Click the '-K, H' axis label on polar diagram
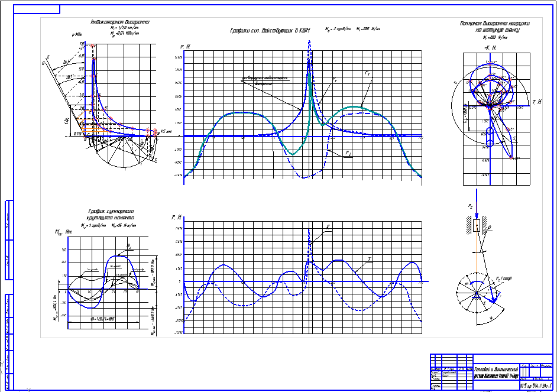The width and height of the screenshot is (557, 392). (x=490, y=48)
